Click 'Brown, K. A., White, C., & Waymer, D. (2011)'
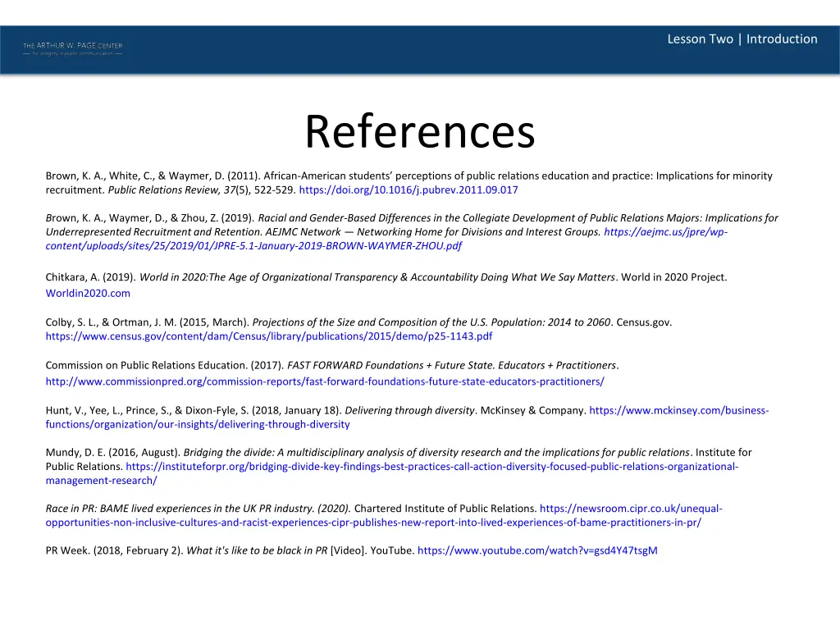Image resolution: width=840 pixels, height=630 pixels. pos(153,176)
